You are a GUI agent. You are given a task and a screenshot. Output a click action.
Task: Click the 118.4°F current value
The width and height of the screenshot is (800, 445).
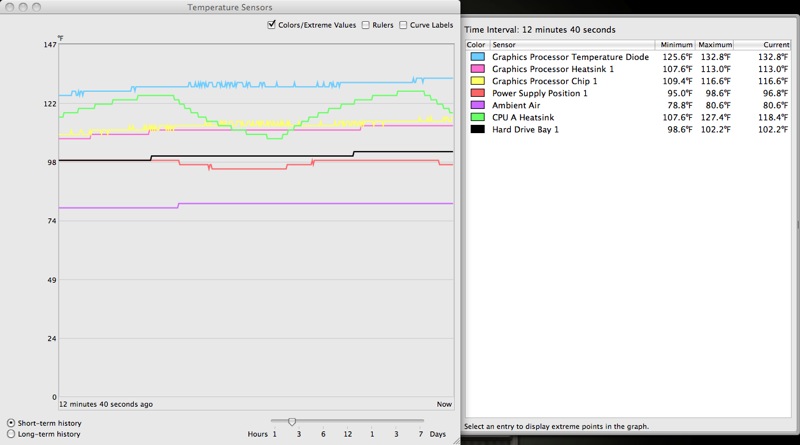click(772, 117)
